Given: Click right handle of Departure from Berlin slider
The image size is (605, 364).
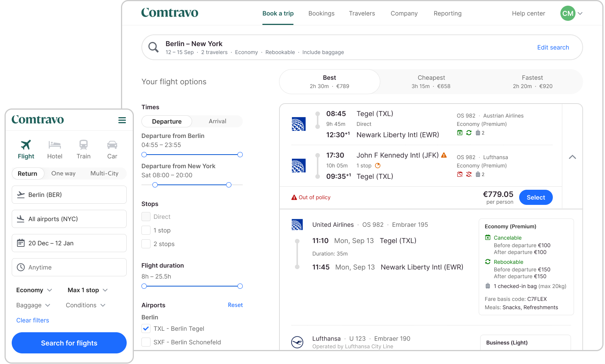Looking at the screenshot, I should (x=240, y=155).
